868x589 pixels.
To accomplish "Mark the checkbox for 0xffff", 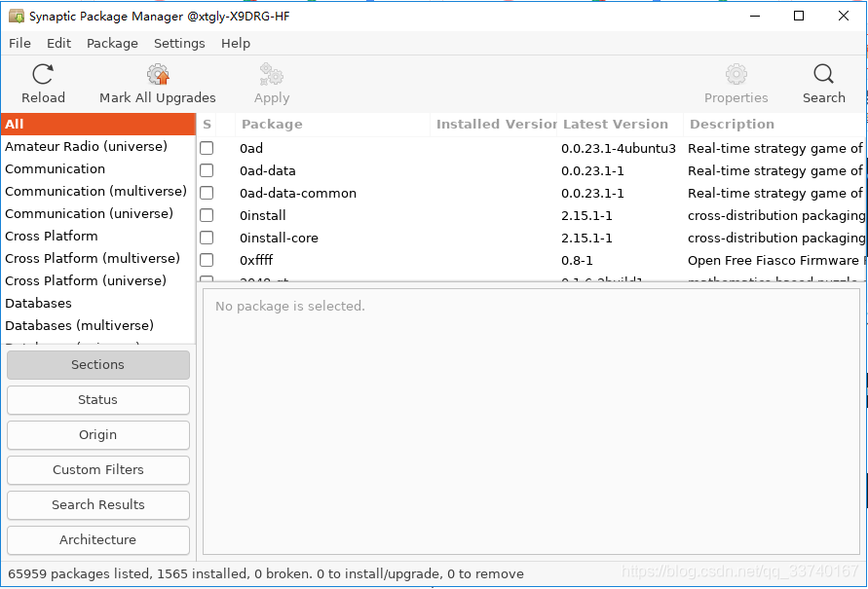I will click(207, 260).
